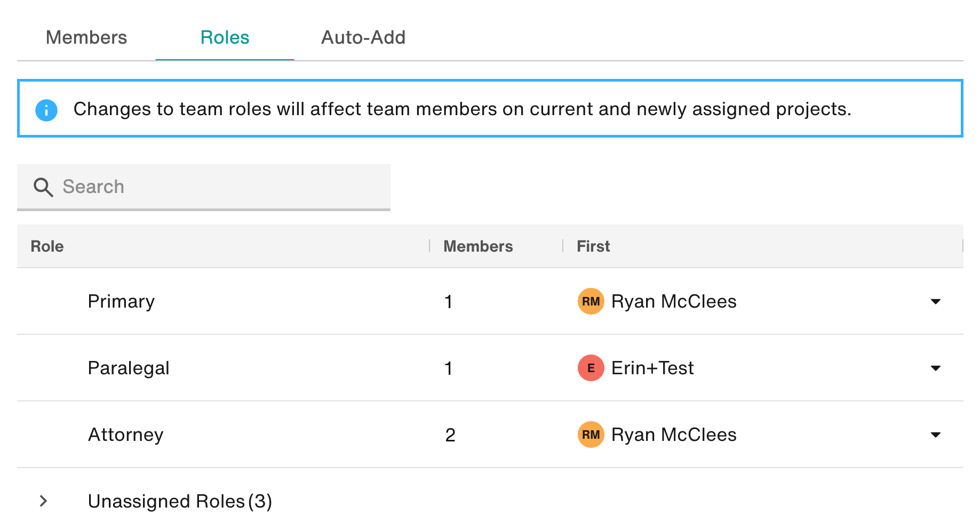Click the blue info icon in banner
This screenshot has width=980, height=531.
coord(46,110)
